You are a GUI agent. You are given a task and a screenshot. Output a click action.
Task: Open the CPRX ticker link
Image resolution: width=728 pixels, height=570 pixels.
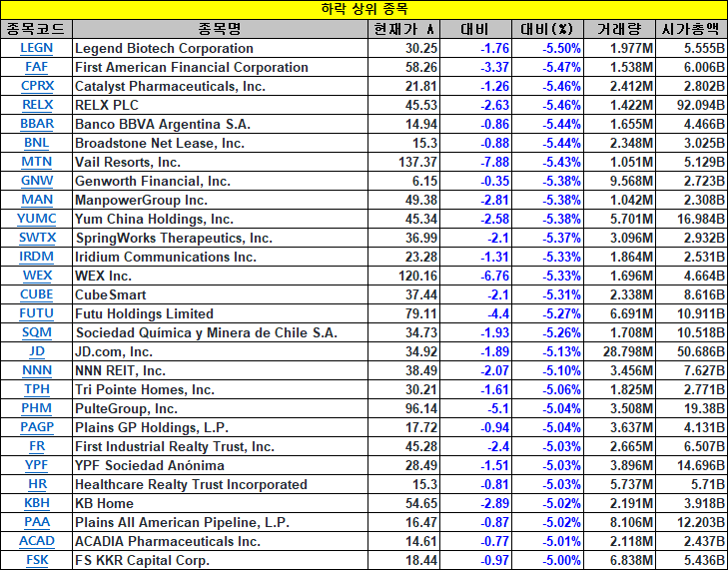[x=37, y=86]
